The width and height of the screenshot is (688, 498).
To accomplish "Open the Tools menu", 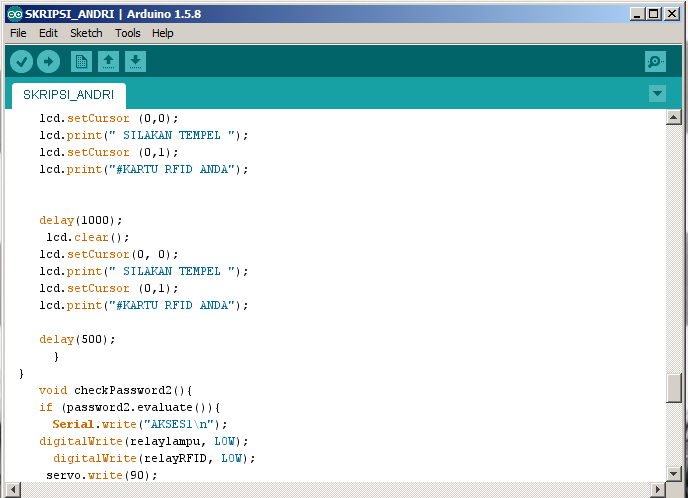I will (x=128, y=33).
